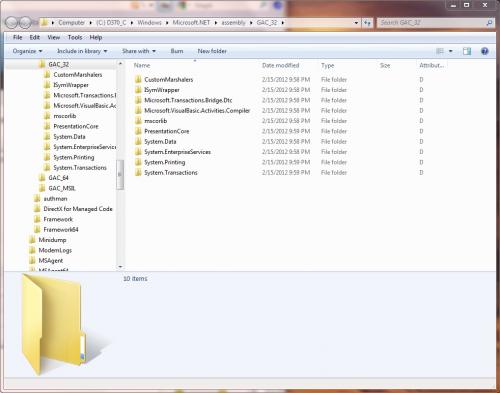Select Microsoft.VisualBasic.Activities.Compiler folder icon in list
The width and height of the screenshot is (500, 393).
click(138, 110)
